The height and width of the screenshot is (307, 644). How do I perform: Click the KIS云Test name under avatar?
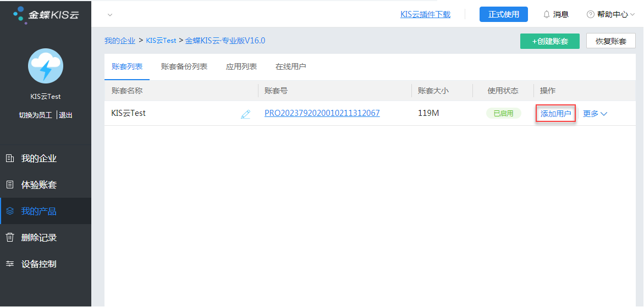[x=46, y=97]
